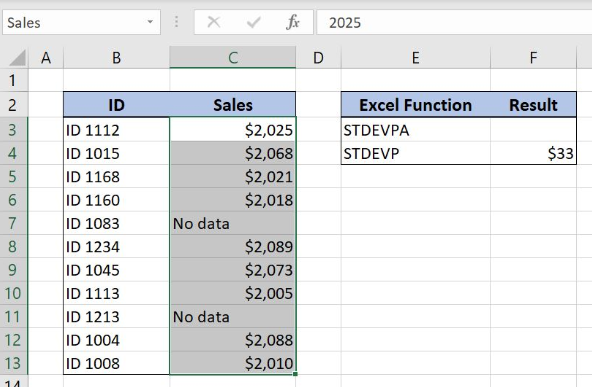
Task: Select cell ID 1168
Action: (117, 177)
